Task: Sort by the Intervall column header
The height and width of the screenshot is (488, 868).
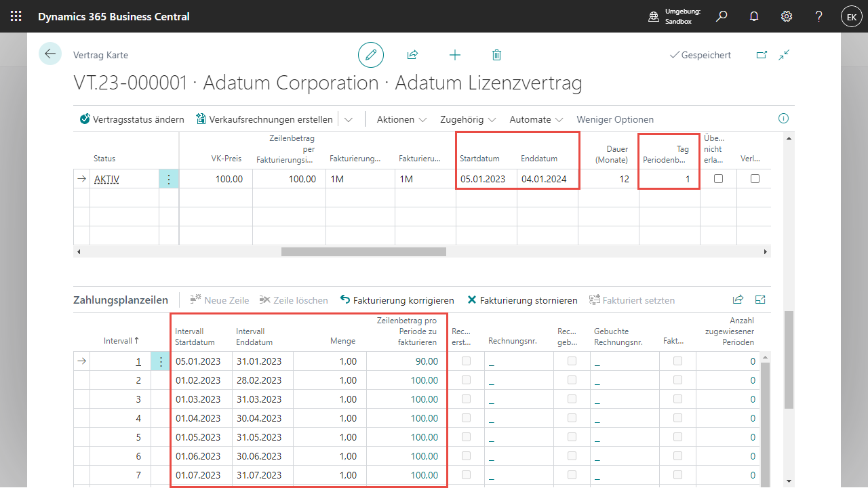Action: click(x=121, y=340)
